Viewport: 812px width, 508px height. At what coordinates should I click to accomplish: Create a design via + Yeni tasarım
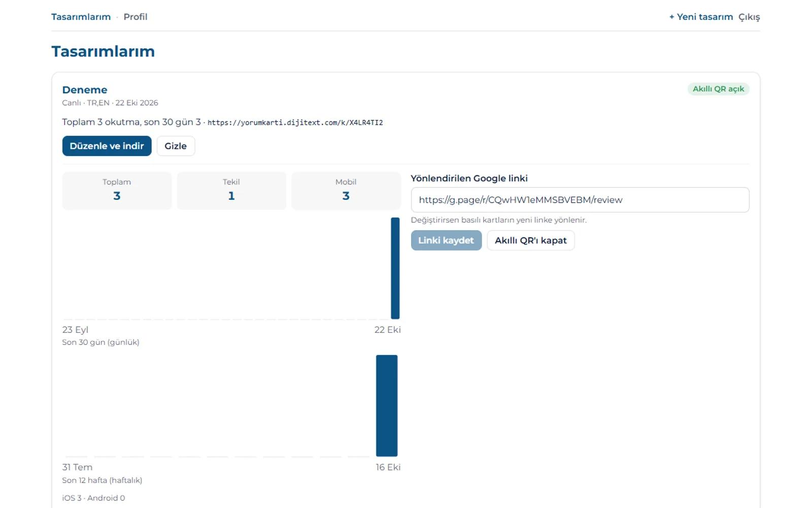pos(701,17)
